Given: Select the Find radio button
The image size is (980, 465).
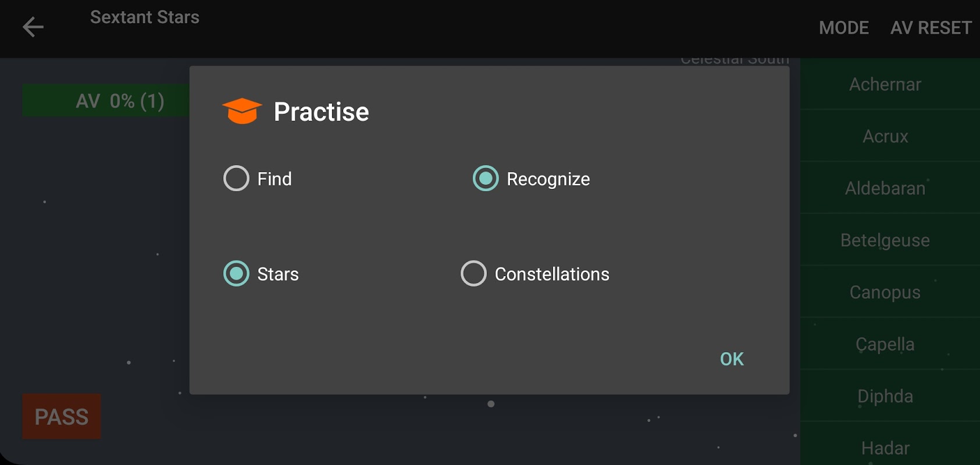Looking at the screenshot, I should pyautogui.click(x=236, y=178).
